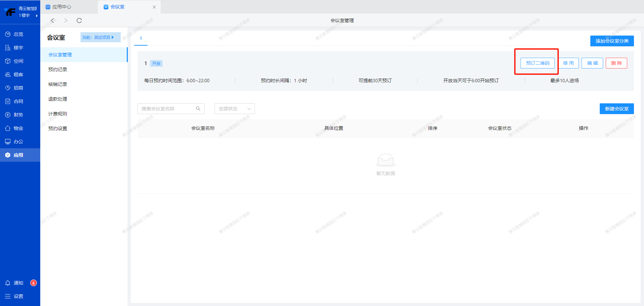644x306 pixels.
Task: Click the Overview (总览) sidebar icon
Action: (x=8, y=34)
